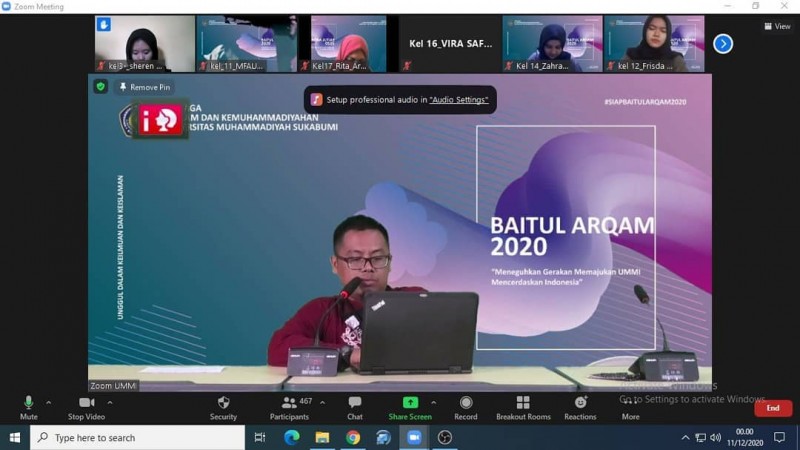Select kel 12_Frisda participant thumbnail
This screenshot has height=450, width=800.
tap(654, 43)
